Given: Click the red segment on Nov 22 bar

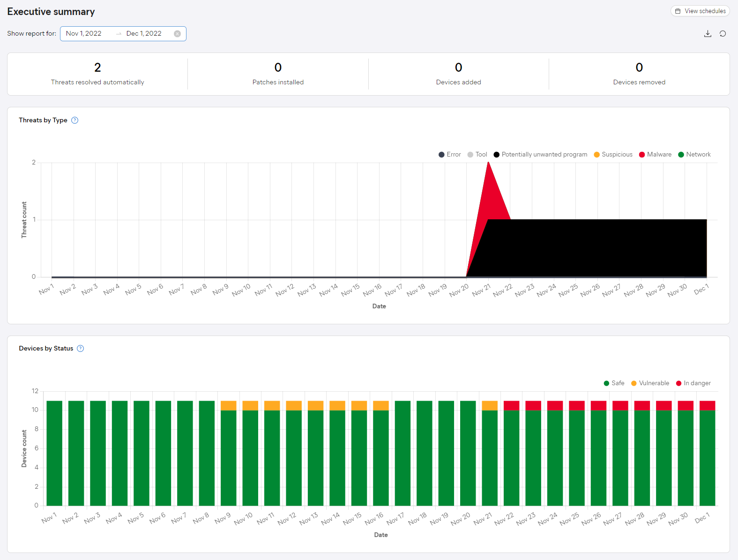Looking at the screenshot, I should (x=512, y=405).
